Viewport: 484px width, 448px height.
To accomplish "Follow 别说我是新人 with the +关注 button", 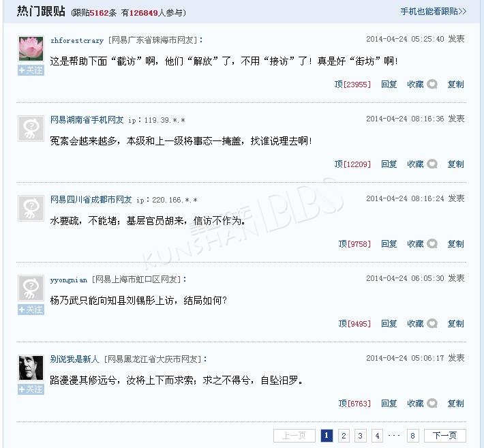I will (x=31, y=389).
